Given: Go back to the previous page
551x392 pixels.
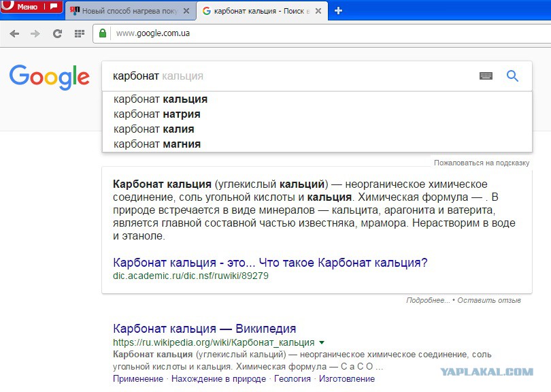Looking at the screenshot, I should coord(14,34).
